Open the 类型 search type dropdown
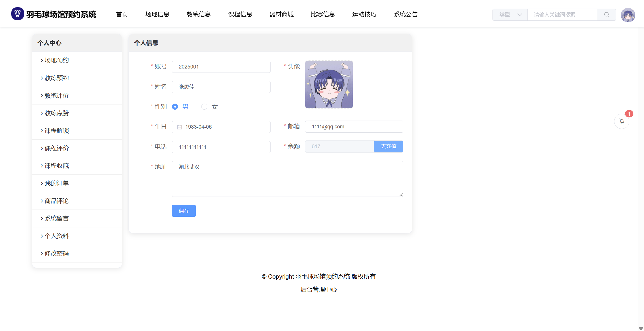Viewport: 644px width, 331px height. (x=510, y=15)
